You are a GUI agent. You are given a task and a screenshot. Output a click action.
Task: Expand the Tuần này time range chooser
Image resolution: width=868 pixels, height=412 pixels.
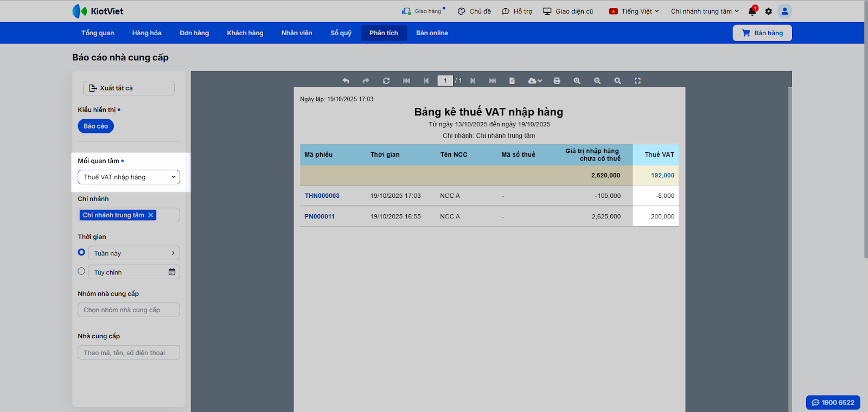tap(134, 253)
